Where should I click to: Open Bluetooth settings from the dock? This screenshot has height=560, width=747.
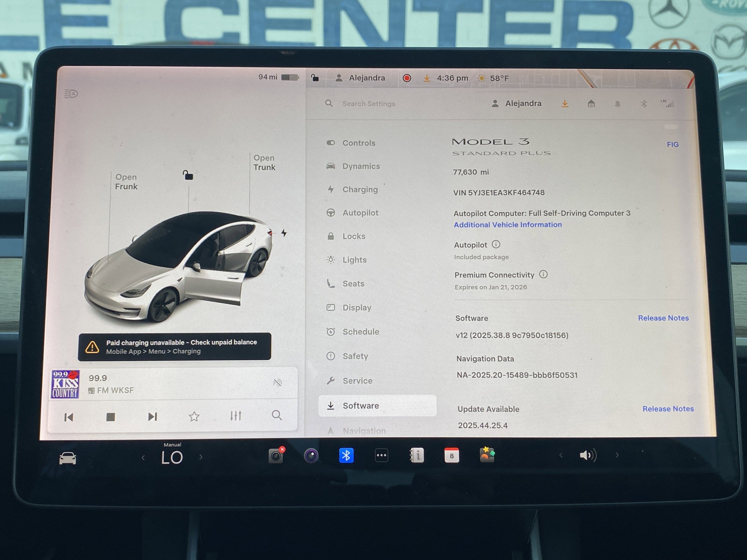tap(346, 455)
